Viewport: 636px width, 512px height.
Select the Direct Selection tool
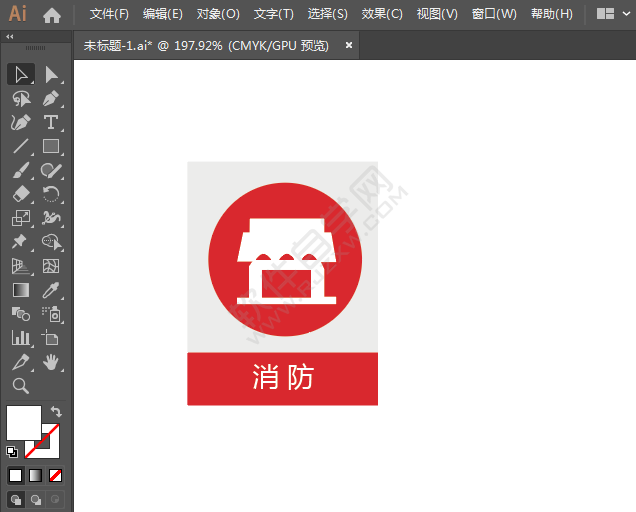click(x=52, y=74)
